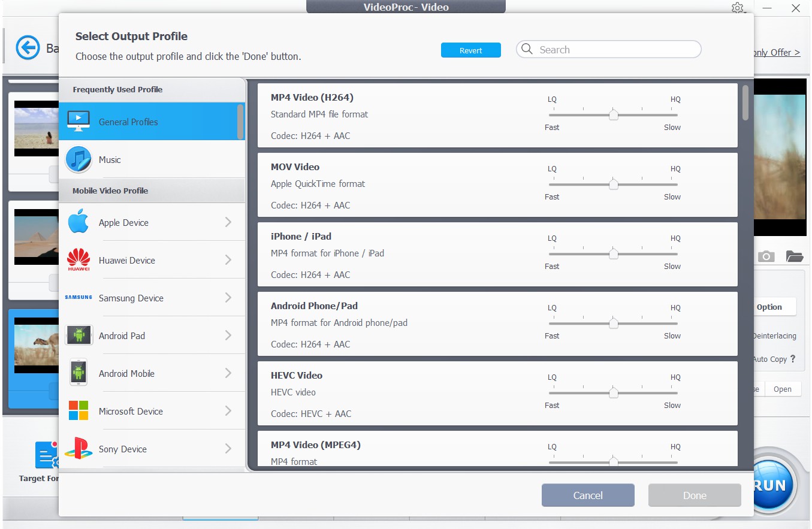
Task: Click the Revert button
Action: click(471, 50)
